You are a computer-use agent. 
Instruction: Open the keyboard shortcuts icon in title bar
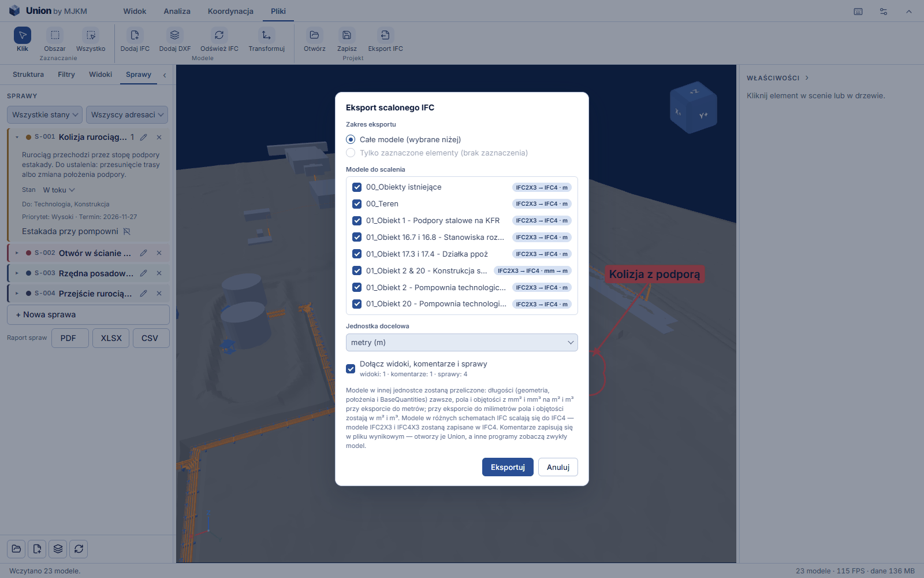tap(858, 12)
